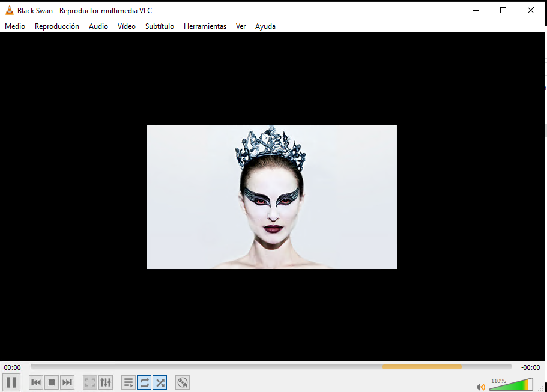This screenshot has width=547, height=392.
Task: Maximize the VLC window
Action: tap(503, 10)
